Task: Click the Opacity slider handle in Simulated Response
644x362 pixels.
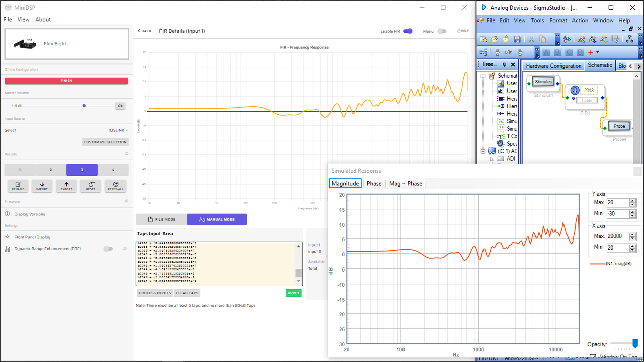Action: pyautogui.click(x=635, y=344)
